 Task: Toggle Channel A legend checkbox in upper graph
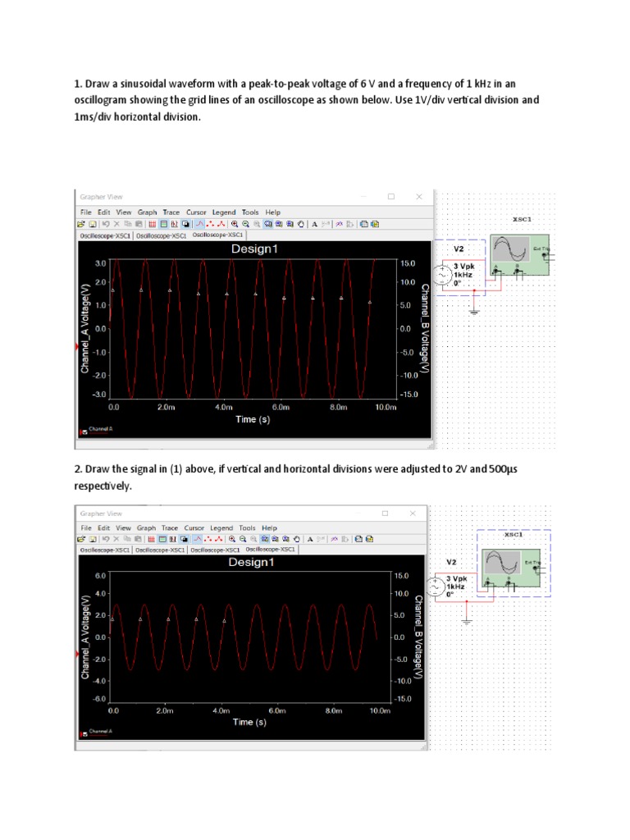84,431
